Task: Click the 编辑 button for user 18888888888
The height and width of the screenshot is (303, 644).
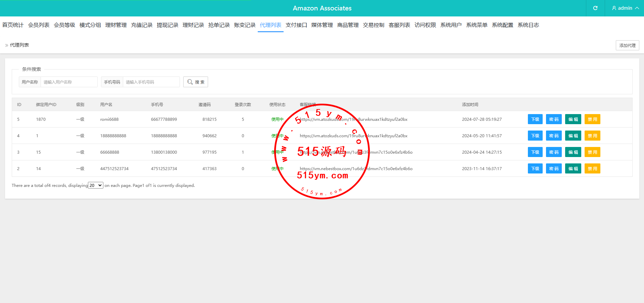Action: 573,136
